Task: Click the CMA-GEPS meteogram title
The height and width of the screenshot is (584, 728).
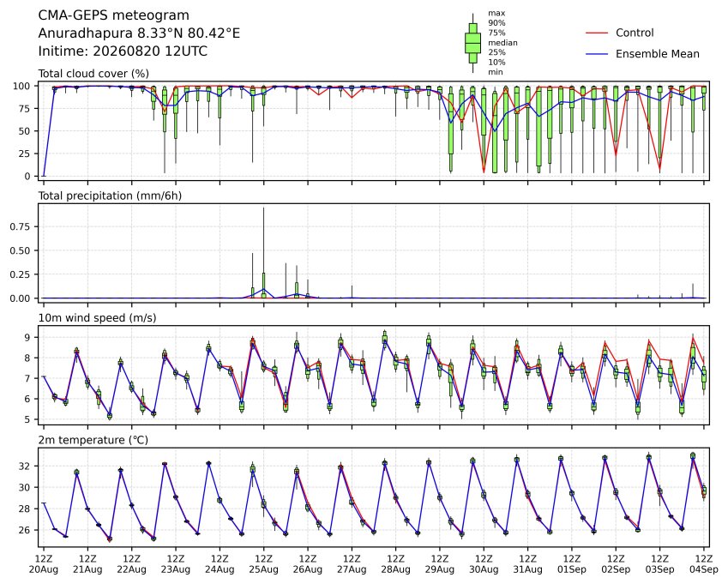Action: coord(114,15)
